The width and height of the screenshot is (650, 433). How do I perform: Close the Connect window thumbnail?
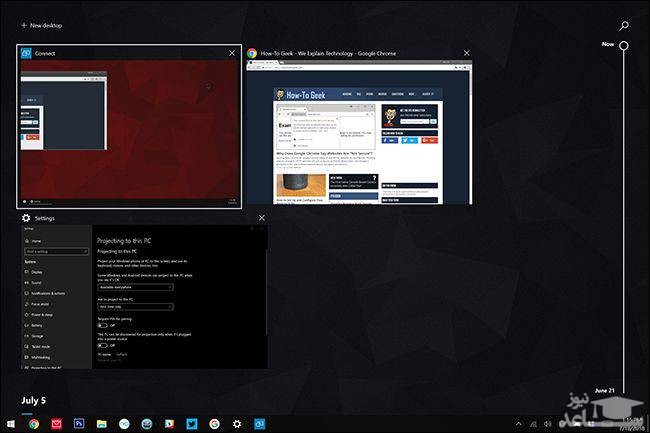point(232,52)
